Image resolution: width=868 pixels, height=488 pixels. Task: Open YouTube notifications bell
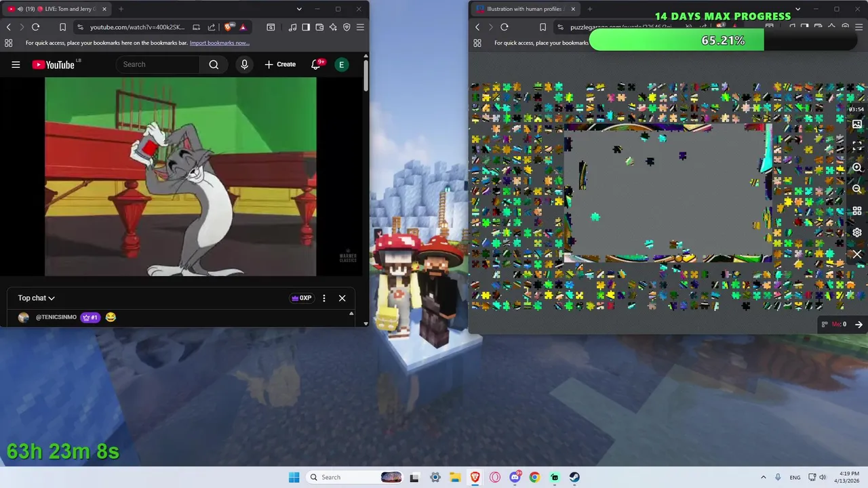pyautogui.click(x=316, y=64)
